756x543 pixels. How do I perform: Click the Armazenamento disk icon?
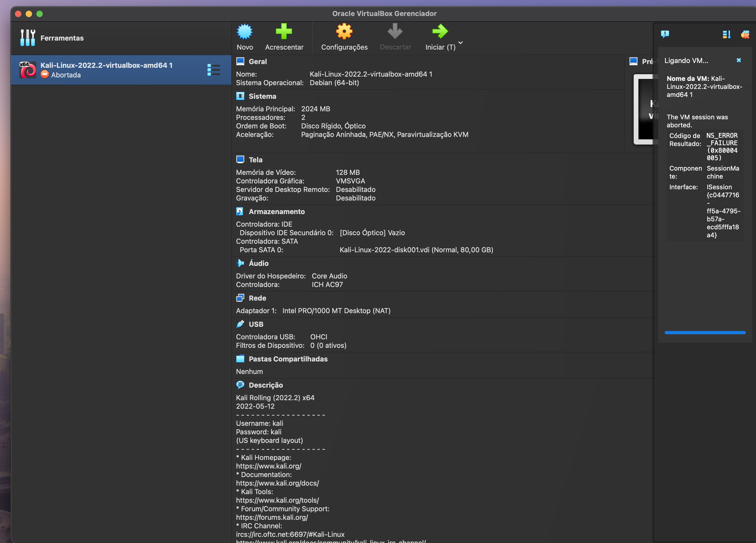[240, 211]
